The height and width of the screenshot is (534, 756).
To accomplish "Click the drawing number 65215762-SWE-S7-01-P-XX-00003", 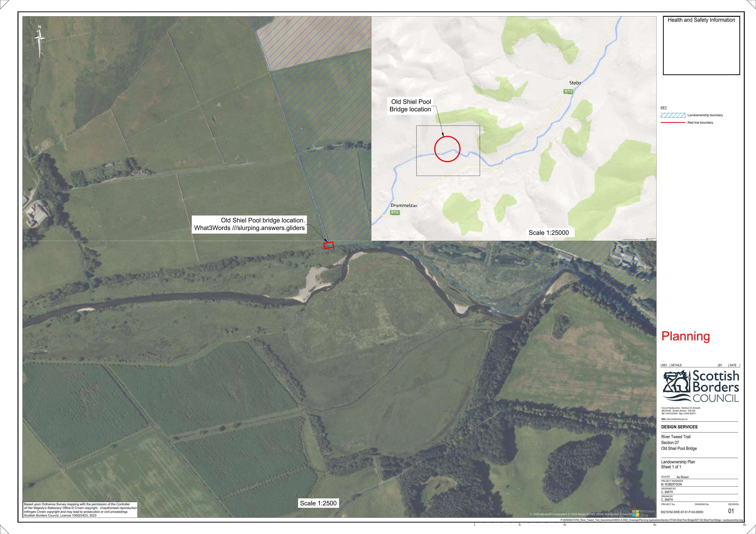I will click(682, 512).
